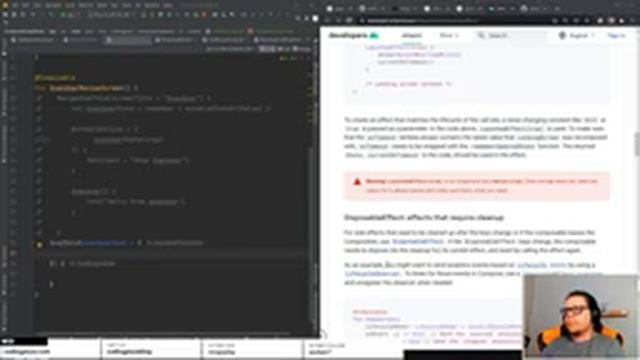Viewport: 640px width, 360px height.
Task: Open the More dropdown in site navigation
Action: click(x=449, y=36)
